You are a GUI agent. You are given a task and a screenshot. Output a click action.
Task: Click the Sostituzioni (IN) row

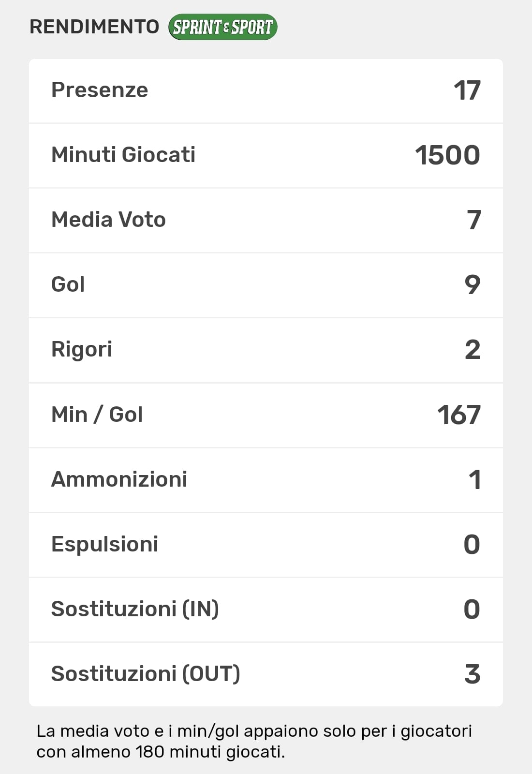click(266, 609)
